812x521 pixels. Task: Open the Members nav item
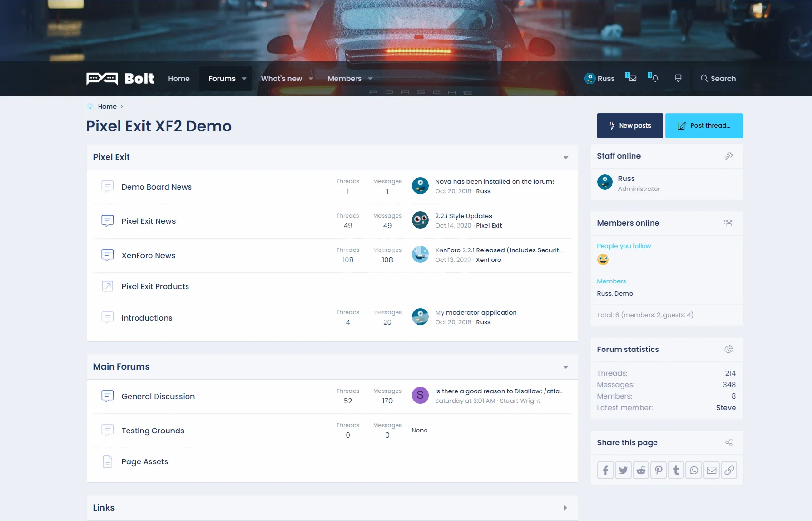(x=345, y=79)
